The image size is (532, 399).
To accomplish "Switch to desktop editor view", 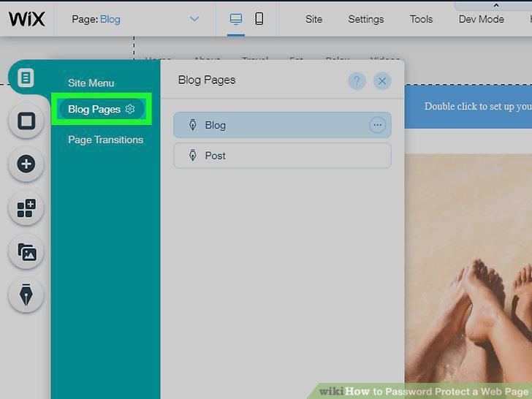I will pos(236,19).
